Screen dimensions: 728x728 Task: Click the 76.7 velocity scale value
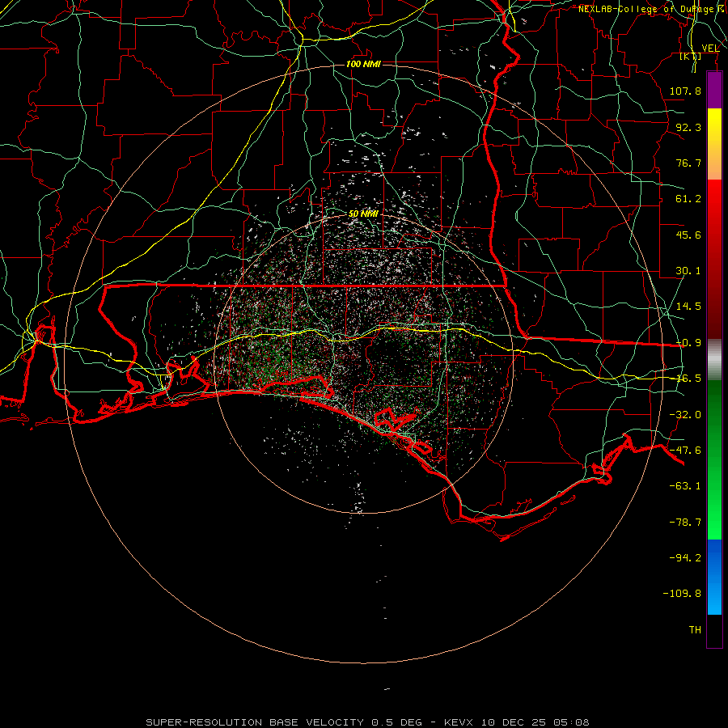(x=688, y=163)
